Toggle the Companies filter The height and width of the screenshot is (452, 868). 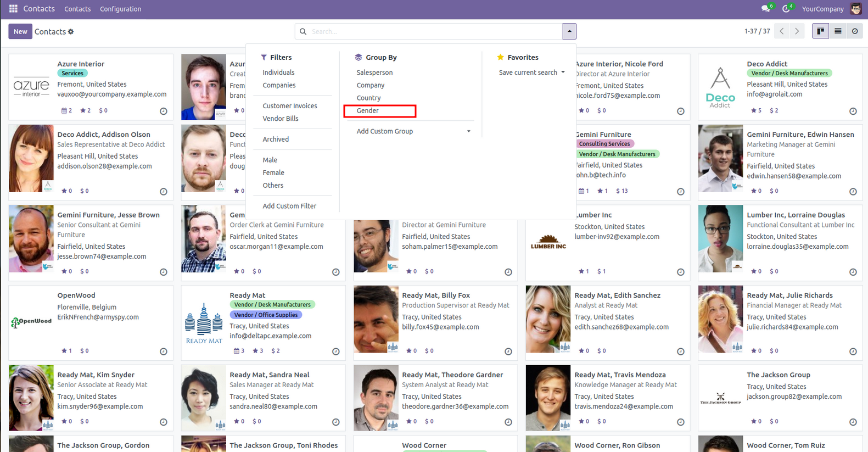(x=279, y=85)
